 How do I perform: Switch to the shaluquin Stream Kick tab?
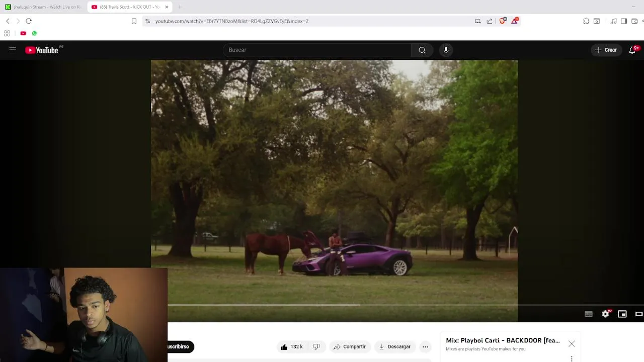[x=43, y=7]
